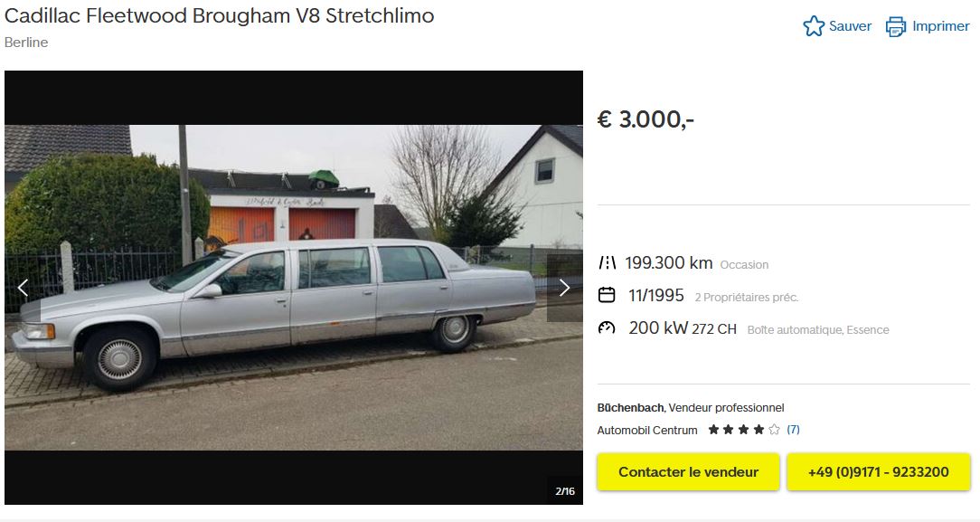Click the calendar registration date icon
980x522 pixels.
(607, 295)
